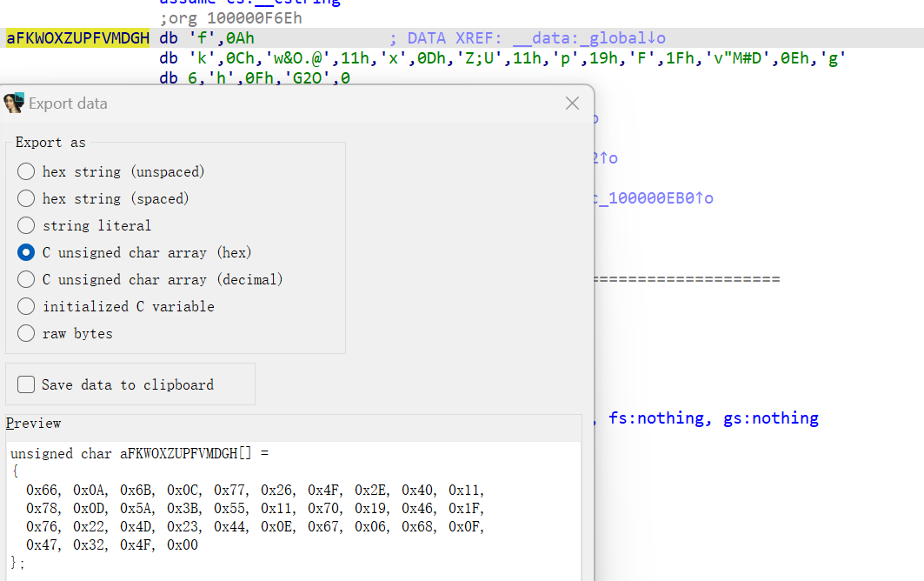
Task: Select initialized C variable option
Action: tap(27, 306)
